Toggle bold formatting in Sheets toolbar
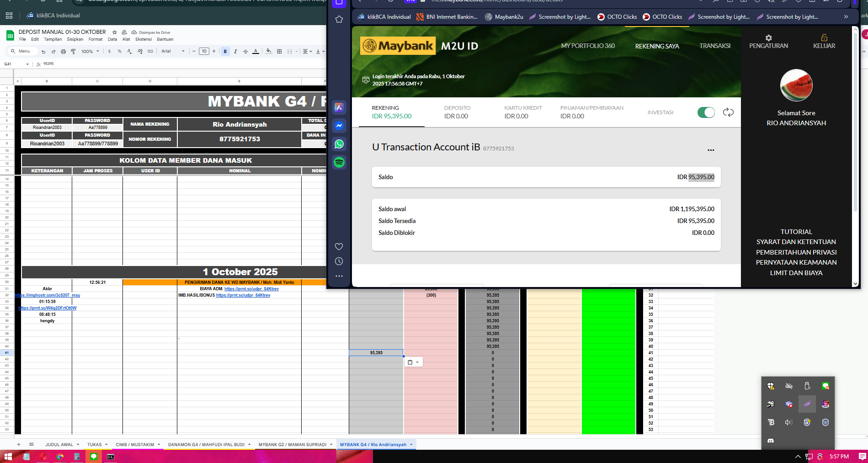The height and width of the screenshot is (463, 868). coord(225,51)
